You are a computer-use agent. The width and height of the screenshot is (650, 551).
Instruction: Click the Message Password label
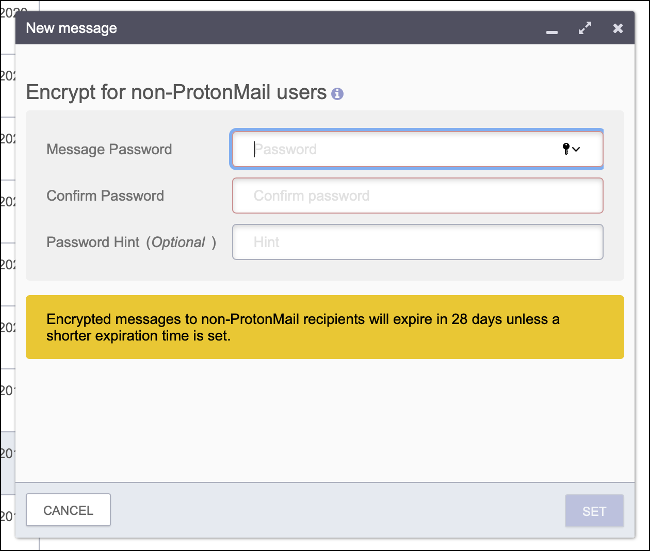pyautogui.click(x=109, y=149)
